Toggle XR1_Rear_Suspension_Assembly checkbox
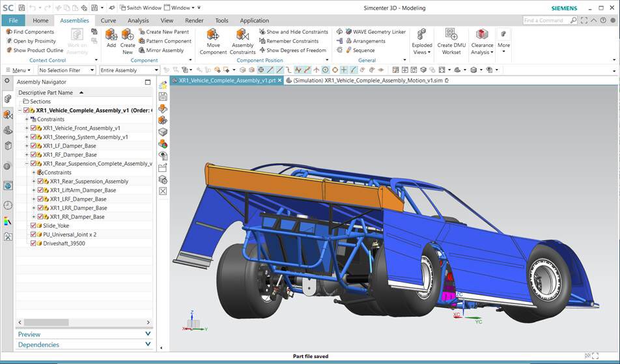The height and width of the screenshot is (364, 620). 40,181
